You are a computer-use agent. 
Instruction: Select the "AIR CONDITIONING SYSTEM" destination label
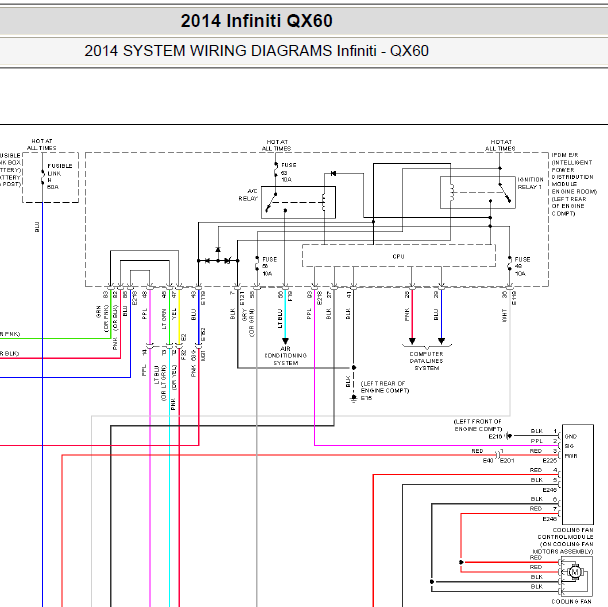(286, 356)
